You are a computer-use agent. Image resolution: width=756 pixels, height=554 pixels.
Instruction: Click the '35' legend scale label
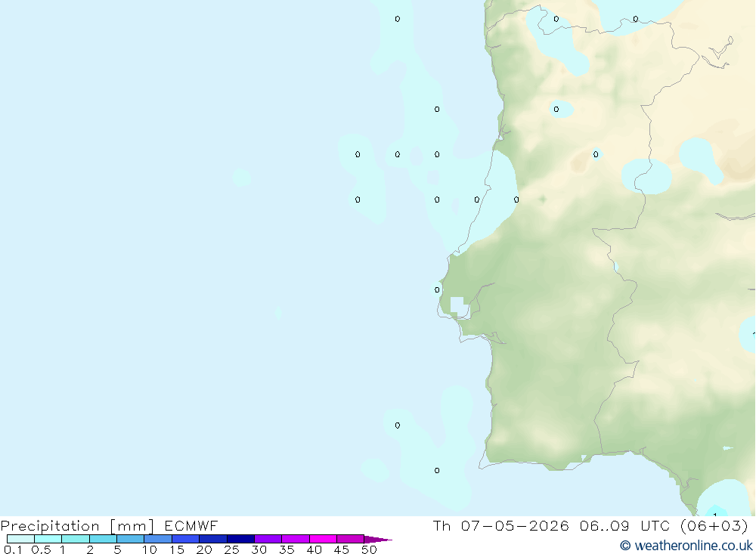coord(287,549)
